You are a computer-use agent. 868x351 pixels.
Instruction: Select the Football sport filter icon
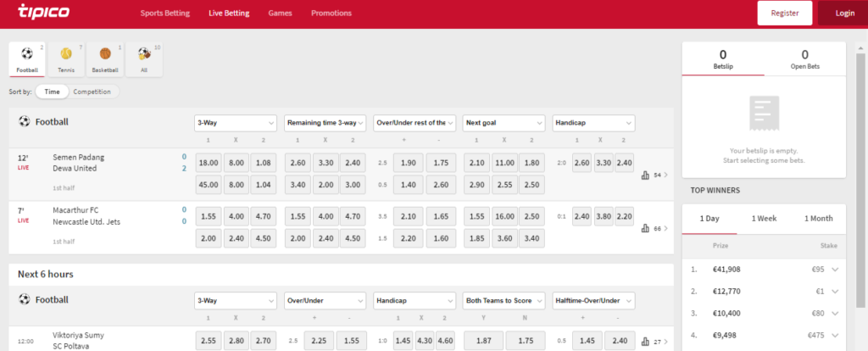click(x=26, y=59)
